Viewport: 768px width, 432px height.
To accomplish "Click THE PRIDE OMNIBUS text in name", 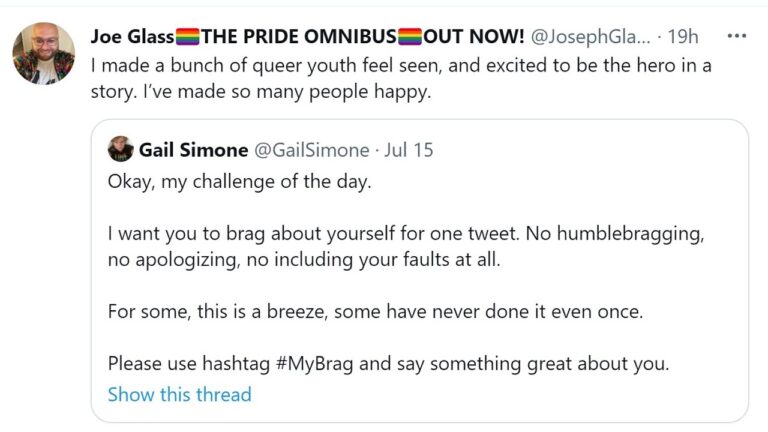I will [298, 37].
